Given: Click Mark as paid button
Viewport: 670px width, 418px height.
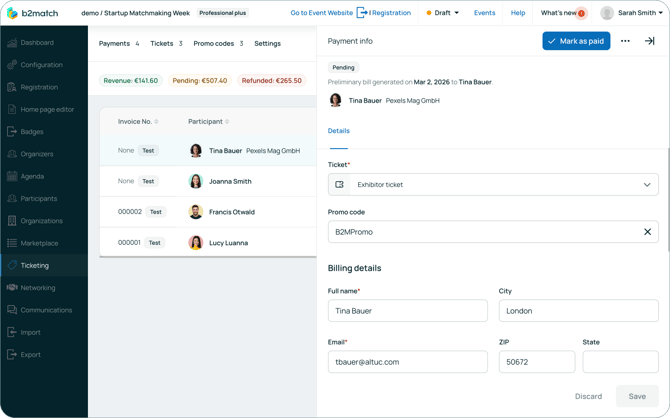Looking at the screenshot, I should [x=576, y=41].
